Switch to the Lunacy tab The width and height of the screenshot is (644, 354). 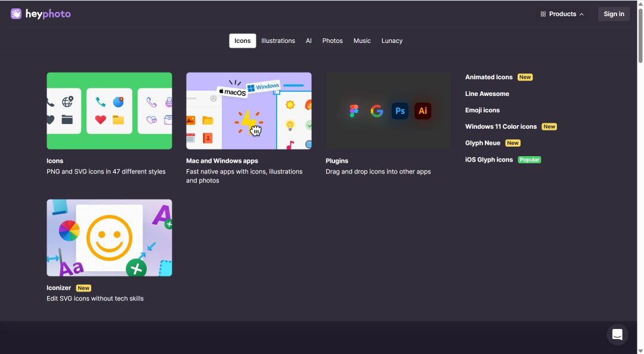click(x=392, y=41)
